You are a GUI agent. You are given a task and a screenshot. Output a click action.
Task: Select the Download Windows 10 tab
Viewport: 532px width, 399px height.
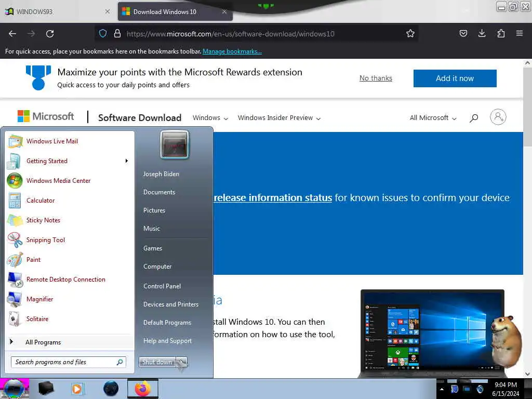(x=175, y=11)
